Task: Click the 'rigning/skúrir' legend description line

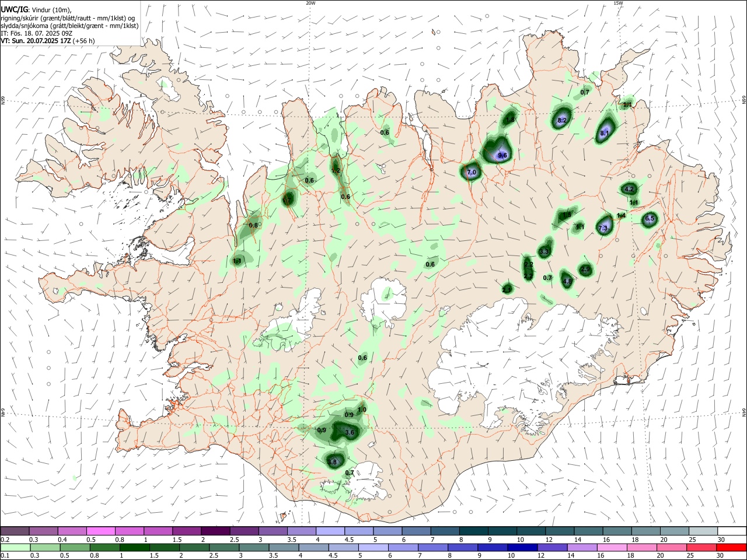Action: pos(68,18)
